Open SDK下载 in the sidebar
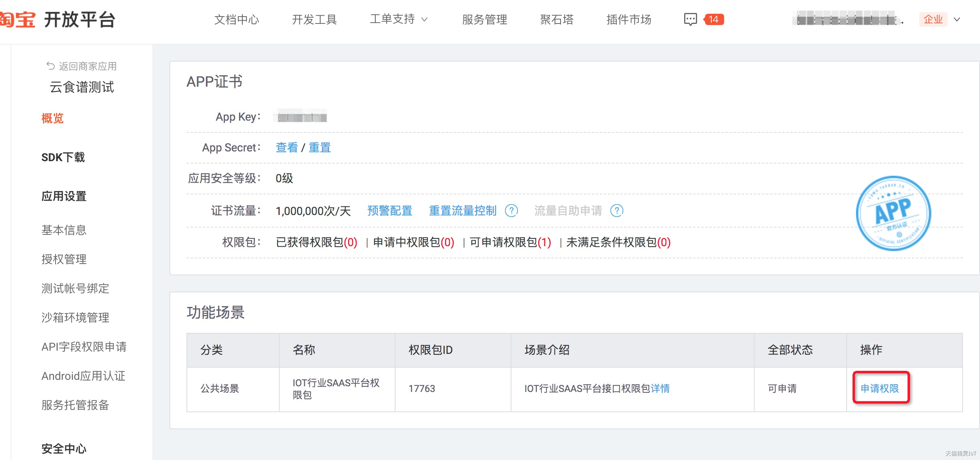Image resolution: width=980 pixels, height=460 pixels. point(63,157)
